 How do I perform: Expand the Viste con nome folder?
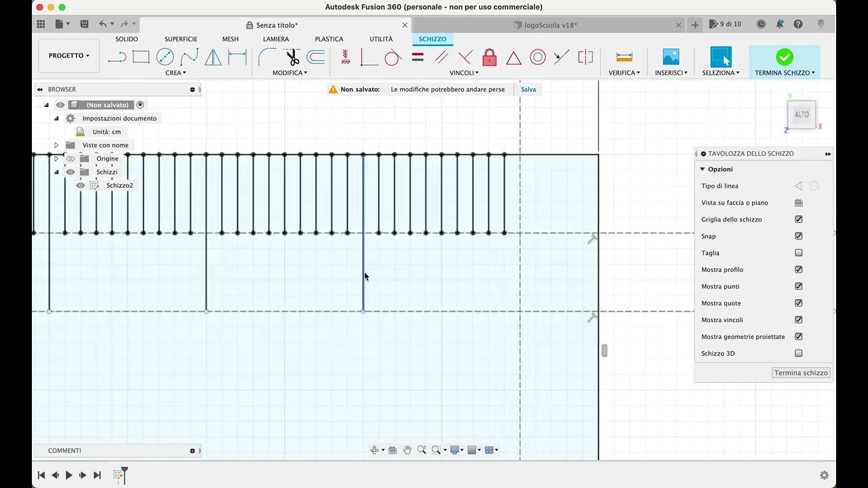click(56, 145)
